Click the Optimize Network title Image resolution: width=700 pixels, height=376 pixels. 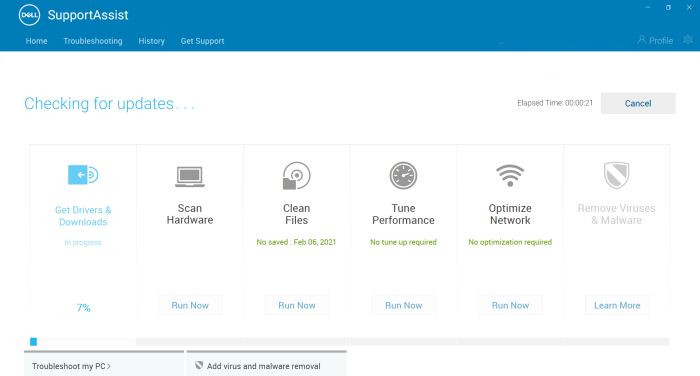[510, 214]
